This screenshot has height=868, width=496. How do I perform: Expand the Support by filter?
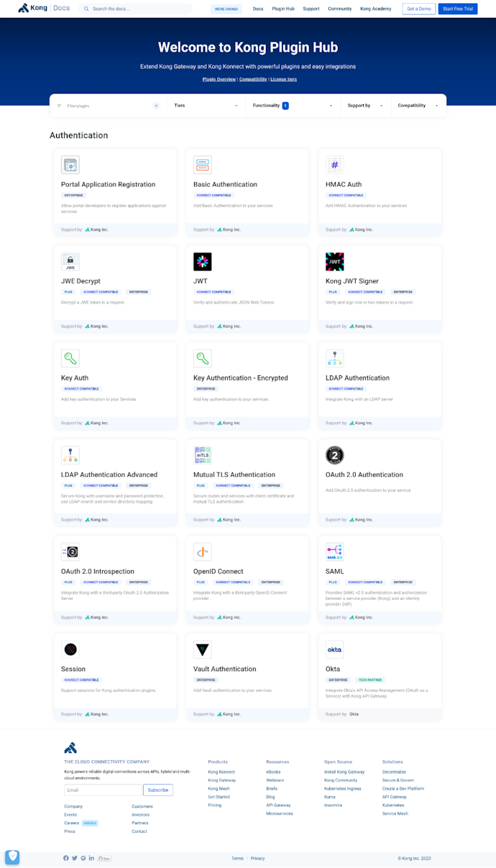tap(364, 105)
